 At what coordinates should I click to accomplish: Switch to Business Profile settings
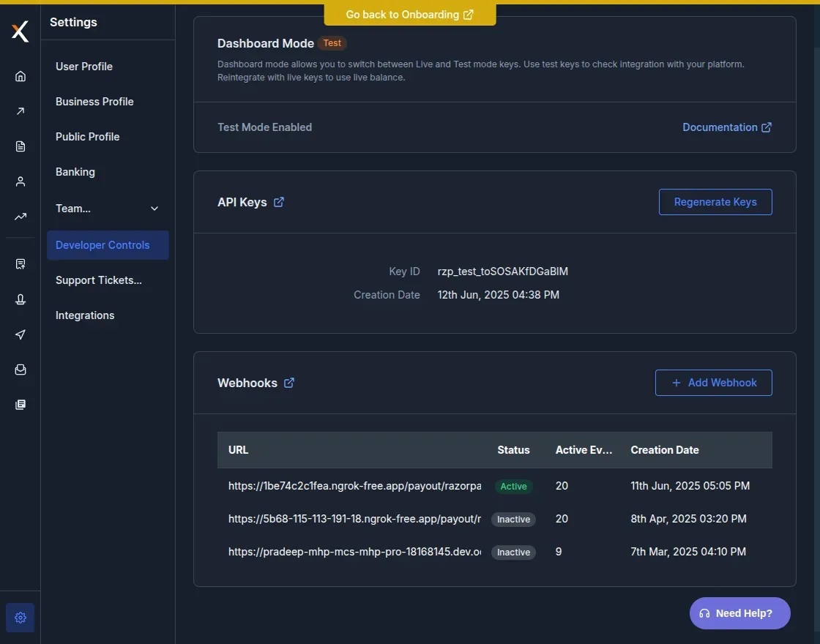94,101
